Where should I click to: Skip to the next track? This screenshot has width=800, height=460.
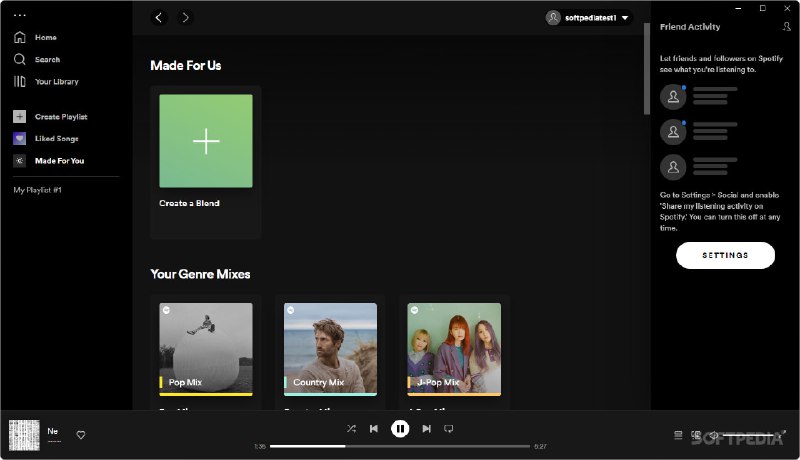coord(426,429)
